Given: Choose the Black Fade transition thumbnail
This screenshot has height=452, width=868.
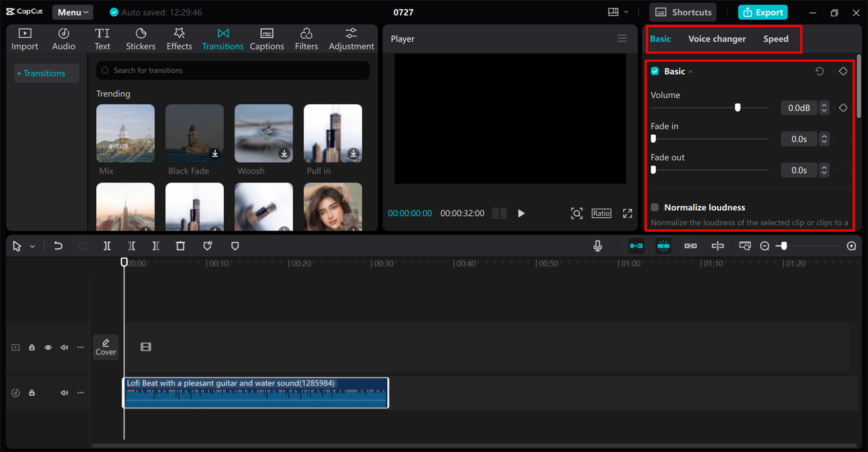Looking at the screenshot, I should coord(195,133).
